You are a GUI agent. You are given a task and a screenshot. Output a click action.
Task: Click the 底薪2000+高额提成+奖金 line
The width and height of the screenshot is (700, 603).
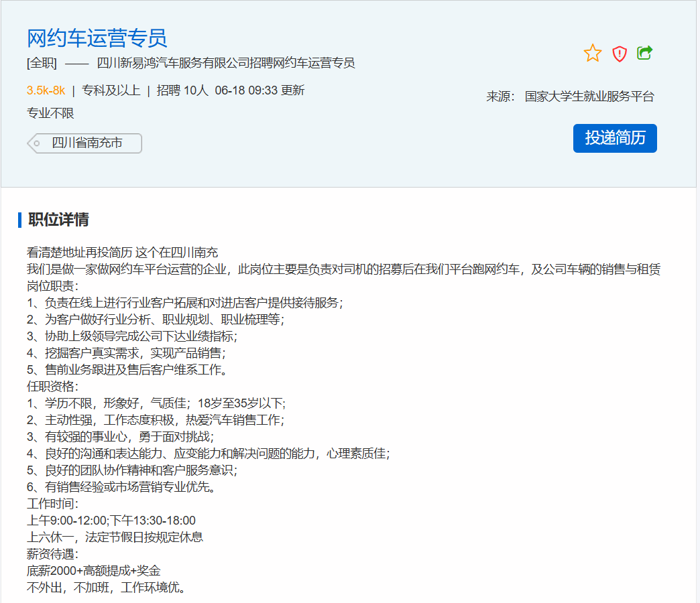(x=93, y=571)
